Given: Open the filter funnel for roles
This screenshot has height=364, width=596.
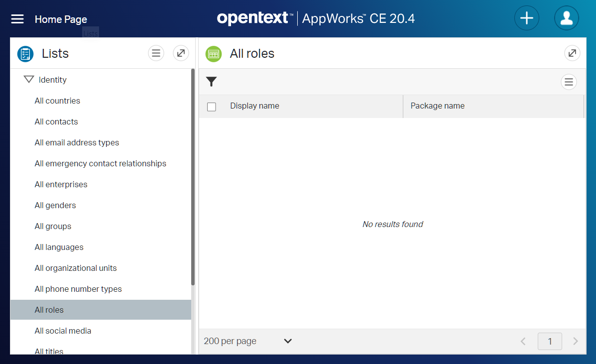Looking at the screenshot, I should coord(212,82).
